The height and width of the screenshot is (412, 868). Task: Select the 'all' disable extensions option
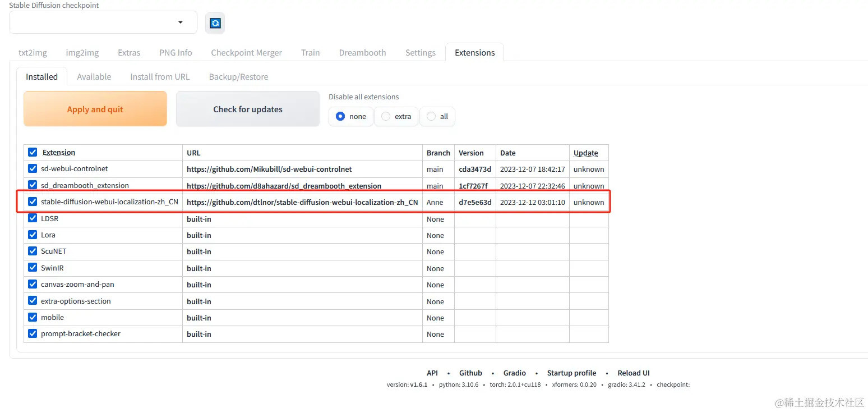tap(437, 117)
